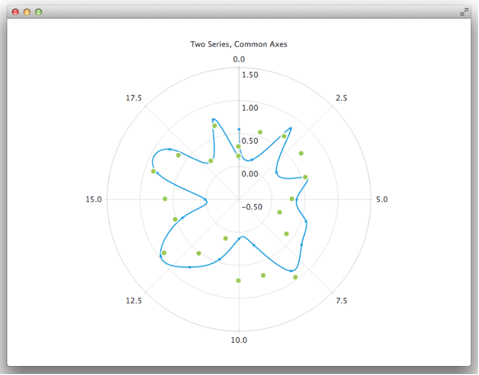The width and height of the screenshot is (479, 375).
Task: Click the angular axis label "17.5"
Action: pos(134,98)
